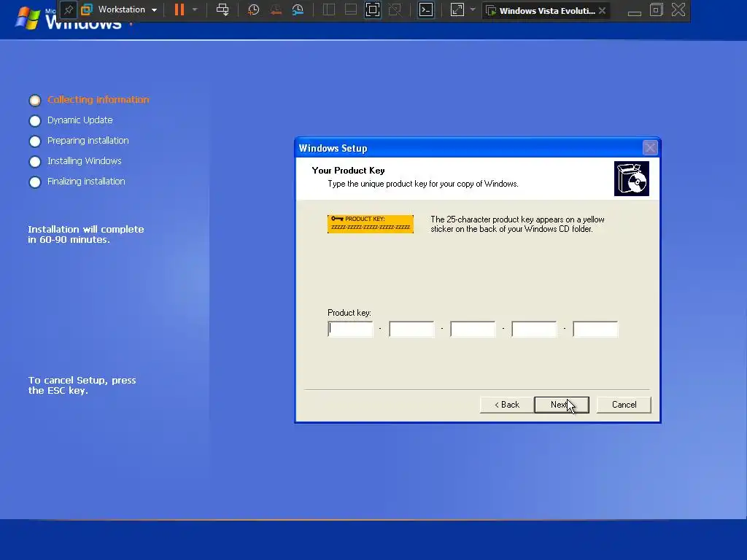Click the third product key field
Viewport: 747px width, 560px height.
473,329
